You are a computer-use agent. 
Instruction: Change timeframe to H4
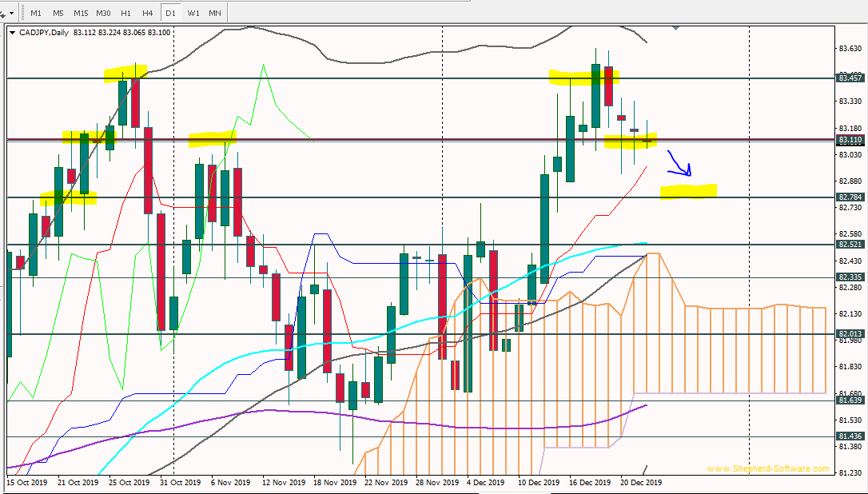tap(148, 13)
